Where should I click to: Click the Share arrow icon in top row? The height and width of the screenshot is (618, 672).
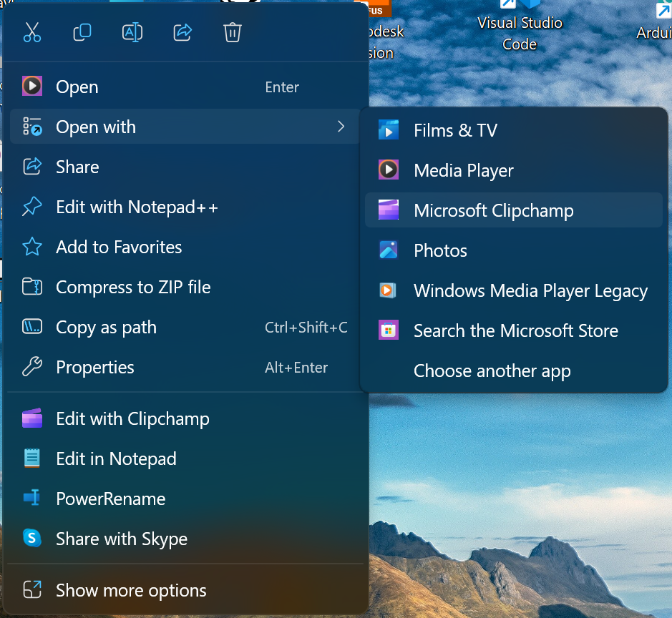click(x=182, y=32)
